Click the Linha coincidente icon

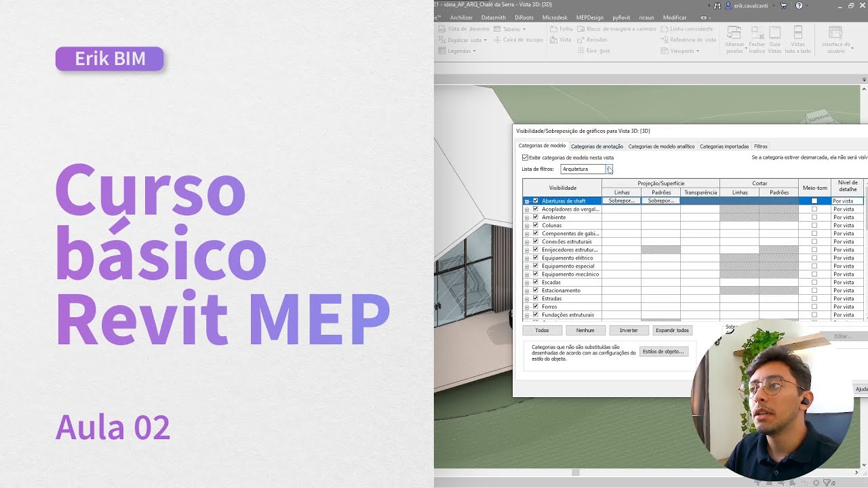pyautogui.click(x=665, y=29)
